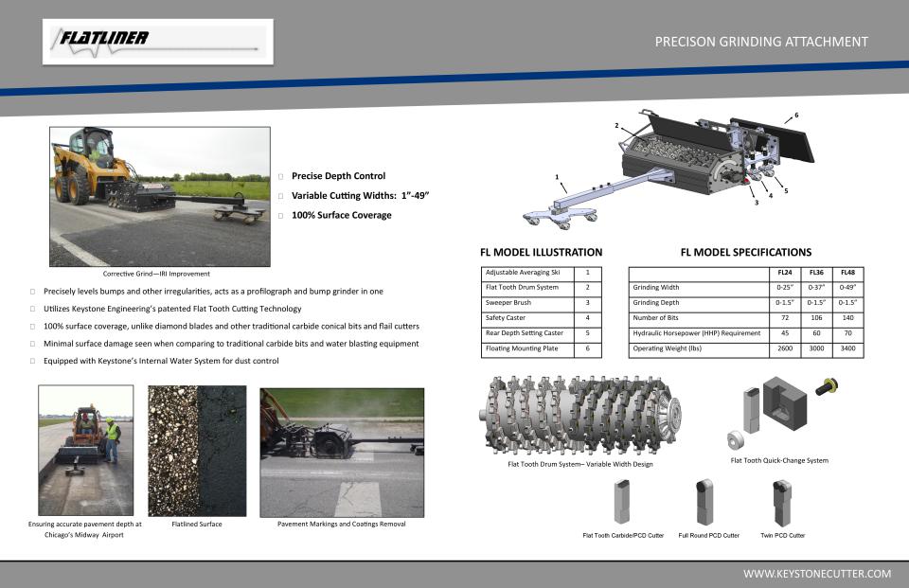Click the 'Precisely levels bumps and other irregularities' line
The width and height of the screenshot is (909, 588).
point(213,291)
